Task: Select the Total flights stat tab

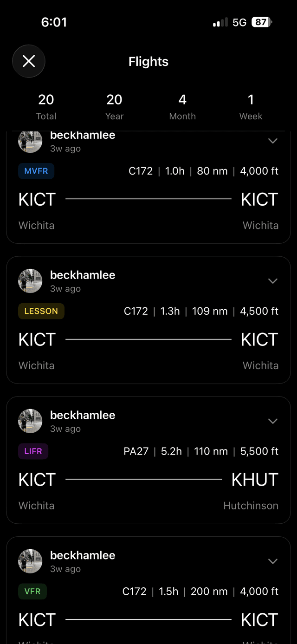Action: 46,107
